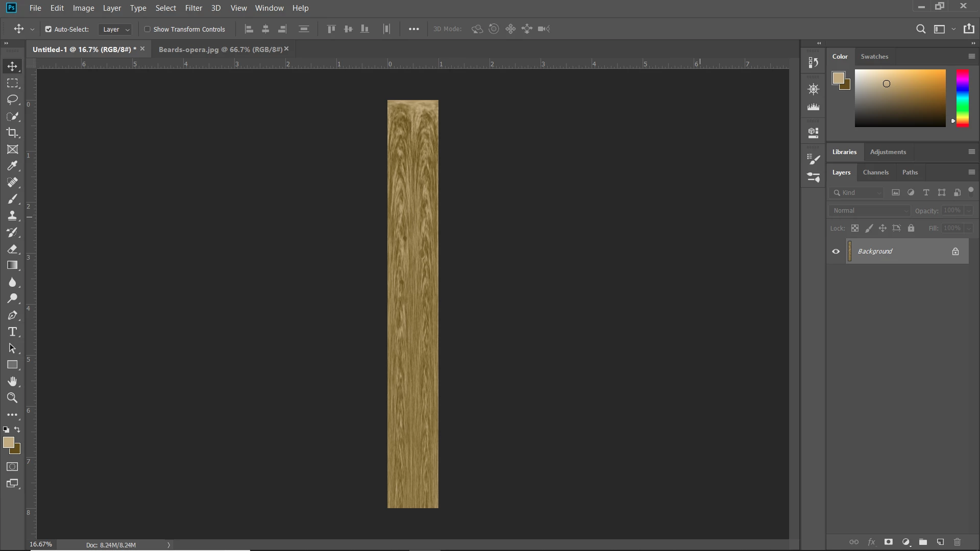Disable the Auto-Select checkbox
The height and width of the screenshot is (551, 980).
point(48,29)
